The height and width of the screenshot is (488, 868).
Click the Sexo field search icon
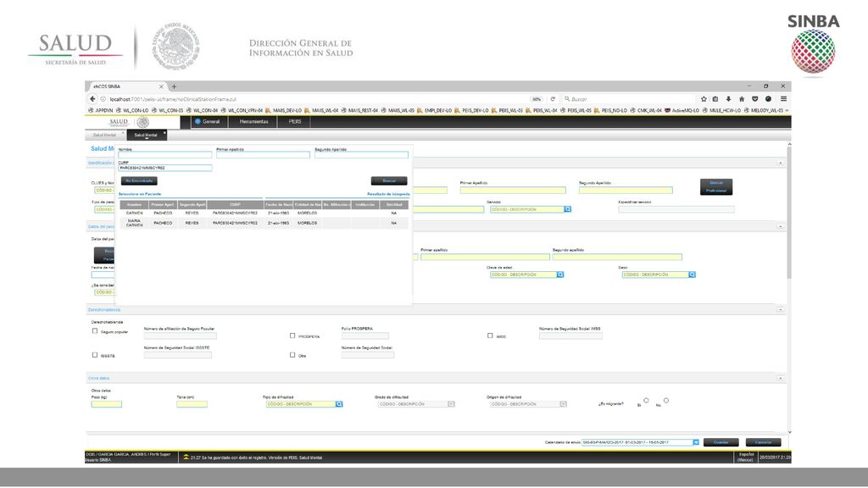point(692,274)
